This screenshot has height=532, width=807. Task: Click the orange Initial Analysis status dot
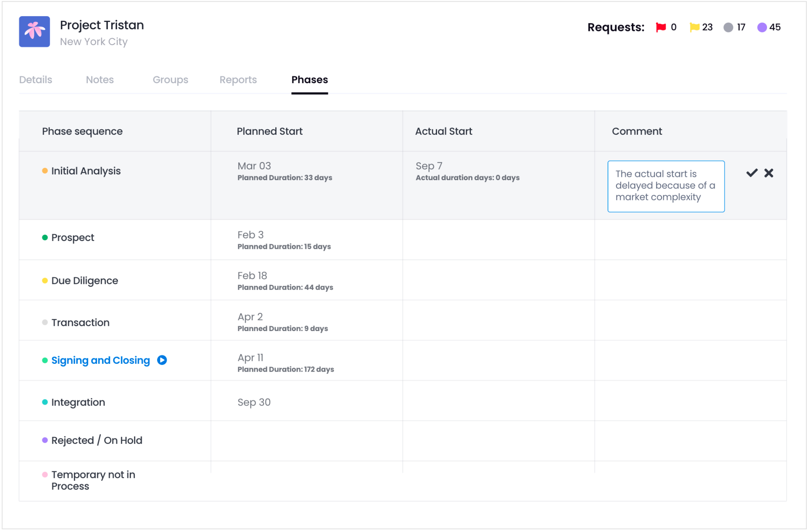tap(45, 171)
